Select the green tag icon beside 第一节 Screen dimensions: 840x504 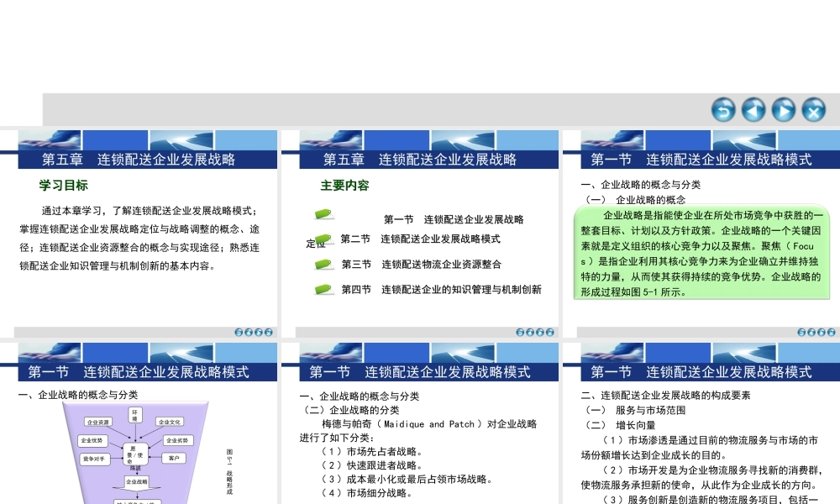(x=323, y=215)
